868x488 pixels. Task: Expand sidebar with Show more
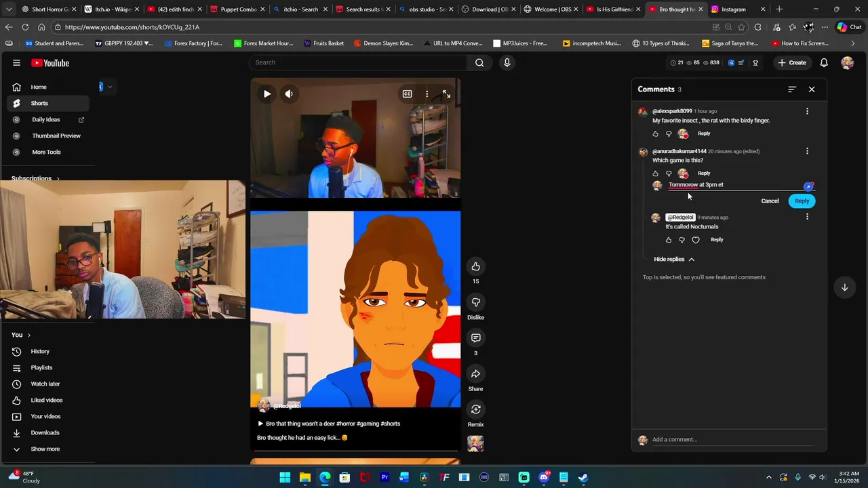coord(48,449)
